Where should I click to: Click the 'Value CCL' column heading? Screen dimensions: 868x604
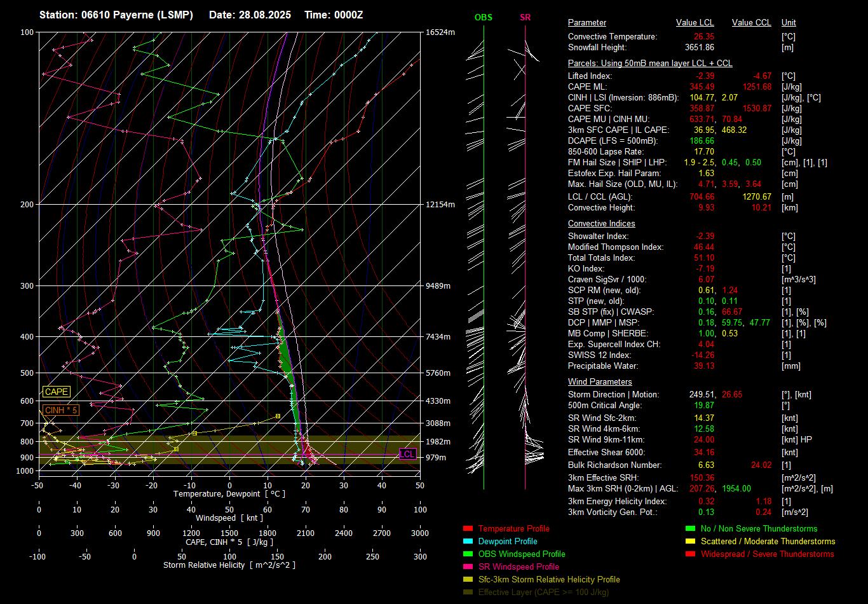coord(752,23)
